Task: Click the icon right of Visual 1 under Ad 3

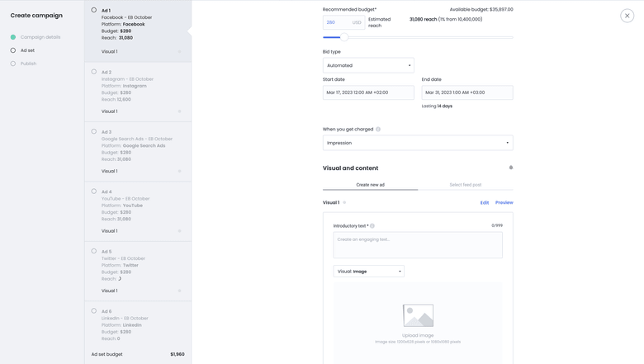Action: [x=179, y=172]
